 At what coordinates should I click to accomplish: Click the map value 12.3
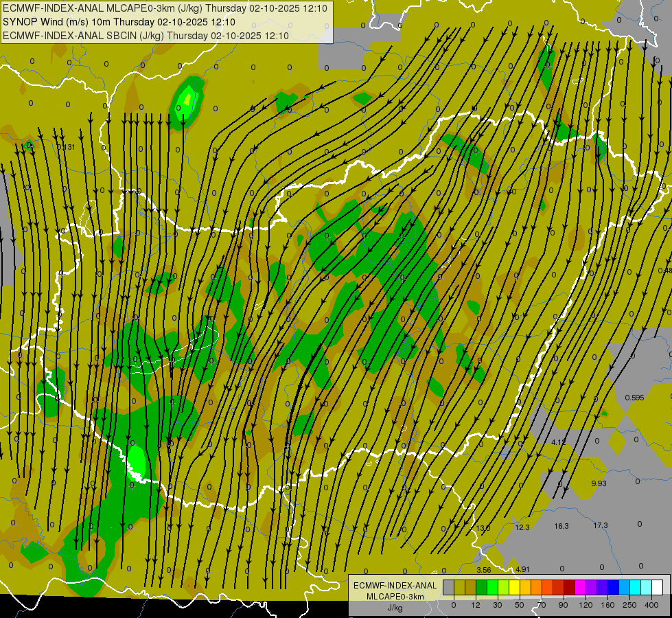pyautogui.click(x=522, y=527)
